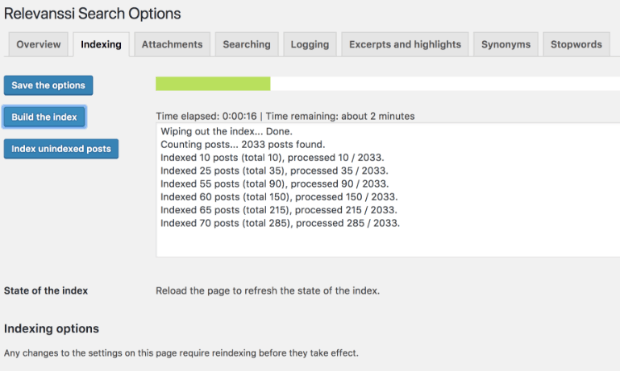Click the 'State of the index' label
Image resolution: width=620 pixels, height=371 pixels.
[46, 291]
